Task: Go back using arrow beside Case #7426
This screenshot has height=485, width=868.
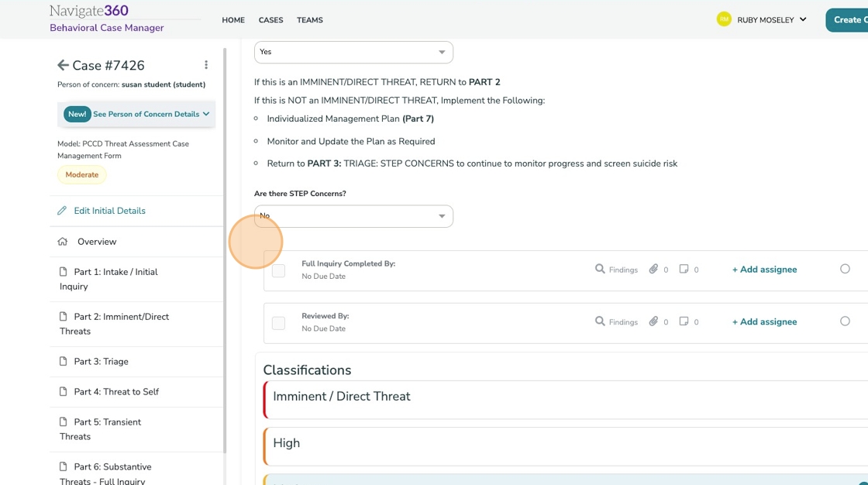Action: click(x=63, y=65)
